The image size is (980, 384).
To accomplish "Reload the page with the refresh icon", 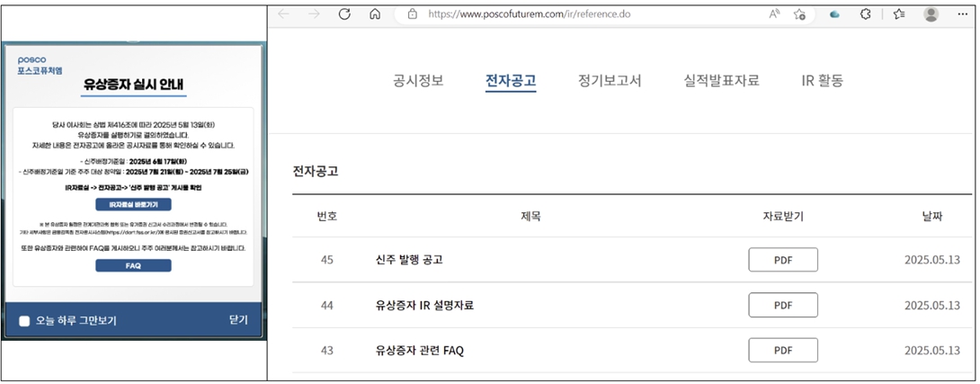I will (x=344, y=14).
